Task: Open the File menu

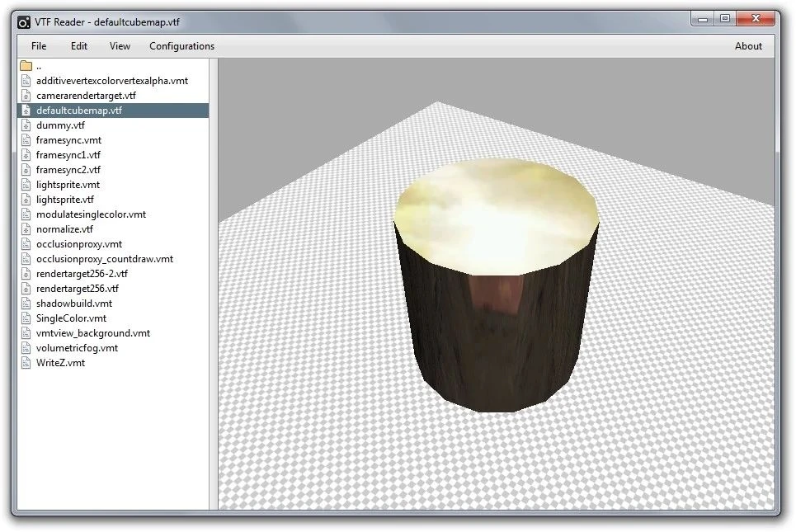Action: tap(39, 46)
